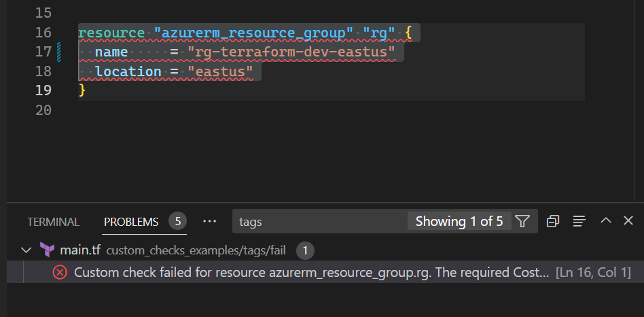The width and height of the screenshot is (644, 317).
Task: Click line number 18 in the gutter
Action: click(43, 71)
